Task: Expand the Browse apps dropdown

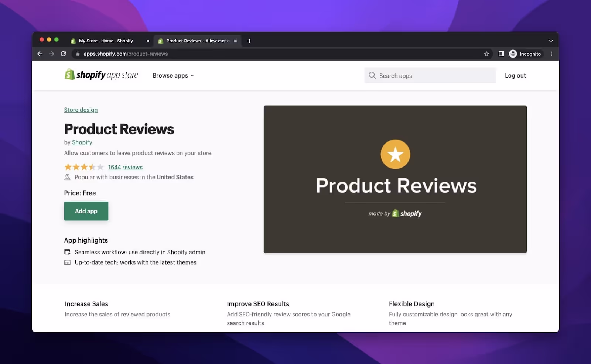Action: [173, 76]
